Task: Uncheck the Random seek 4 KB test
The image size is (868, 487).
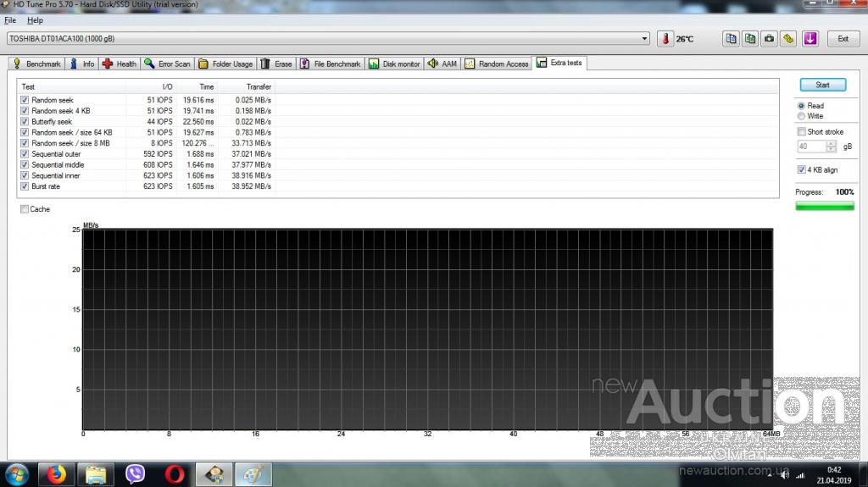Action: (25, 111)
